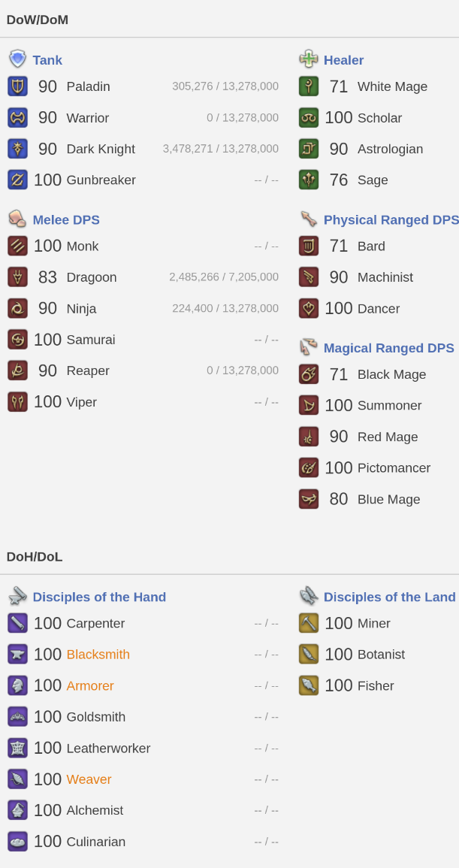Screen dimensions: 459x868
Task: Click the Scholar job icon
Action: (x=309, y=118)
